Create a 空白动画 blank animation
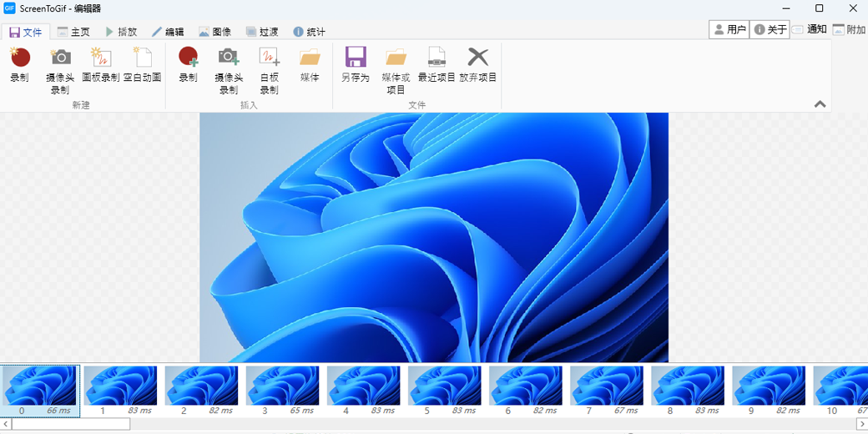This screenshot has width=868, height=434. pos(142,65)
